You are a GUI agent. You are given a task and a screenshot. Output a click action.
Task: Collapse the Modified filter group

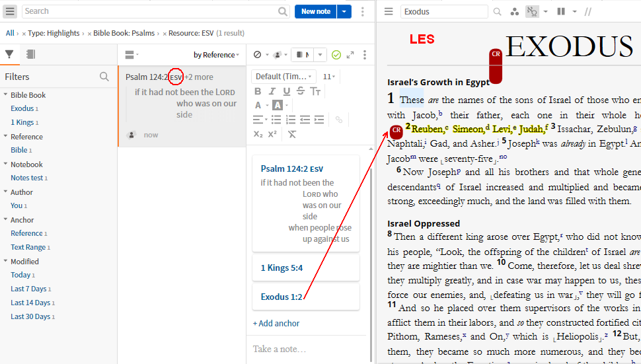6,261
